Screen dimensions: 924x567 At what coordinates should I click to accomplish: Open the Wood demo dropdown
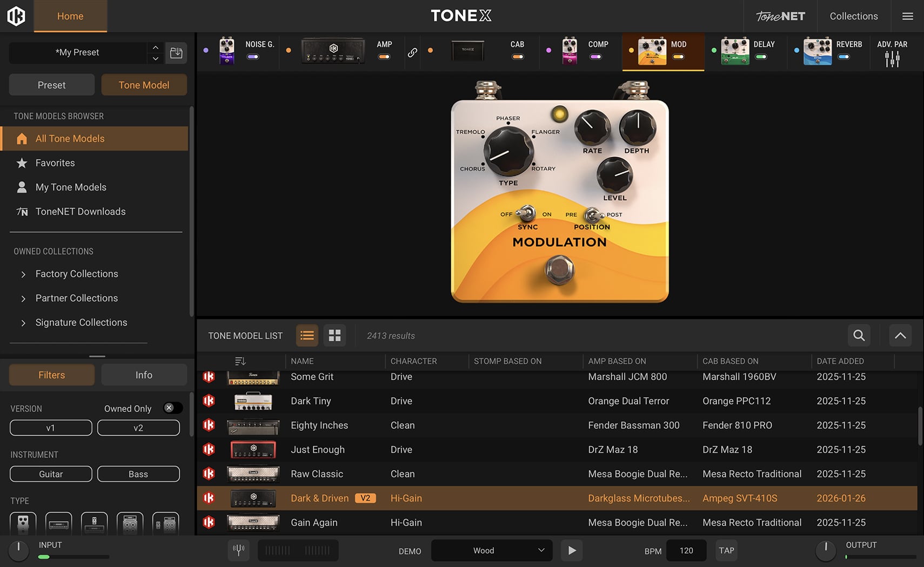(x=491, y=550)
